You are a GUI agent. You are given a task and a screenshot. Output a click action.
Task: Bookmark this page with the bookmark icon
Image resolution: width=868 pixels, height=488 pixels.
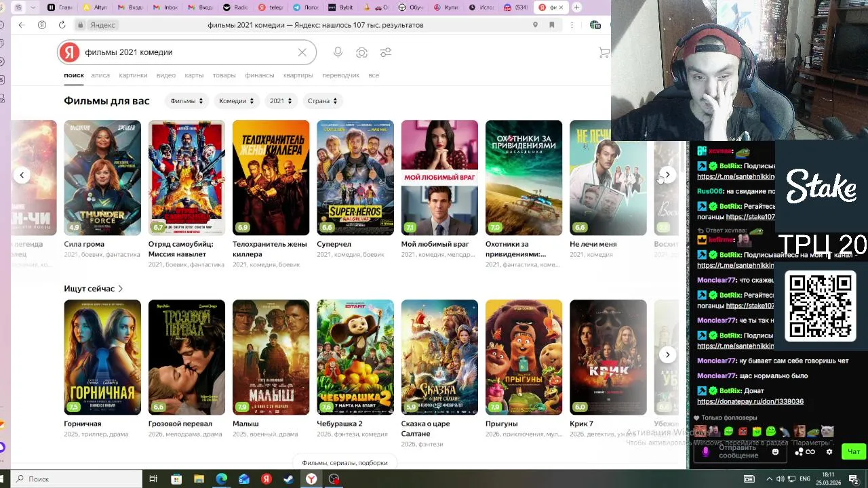tap(552, 25)
